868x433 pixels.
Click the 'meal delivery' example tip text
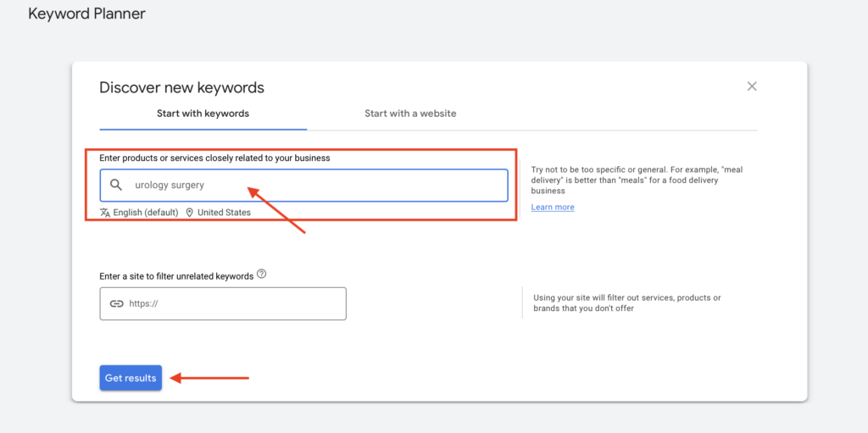637,180
